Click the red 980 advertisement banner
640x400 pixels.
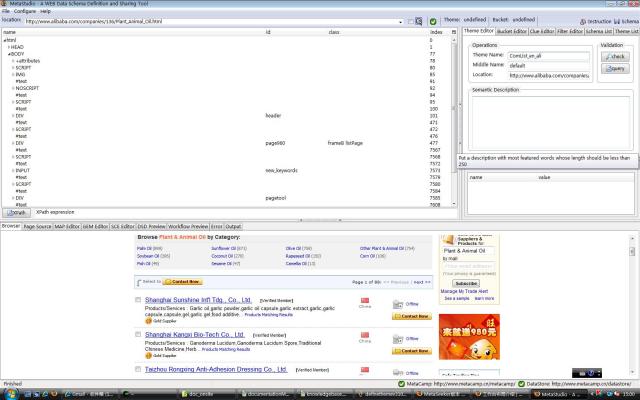pyautogui.click(x=469, y=337)
